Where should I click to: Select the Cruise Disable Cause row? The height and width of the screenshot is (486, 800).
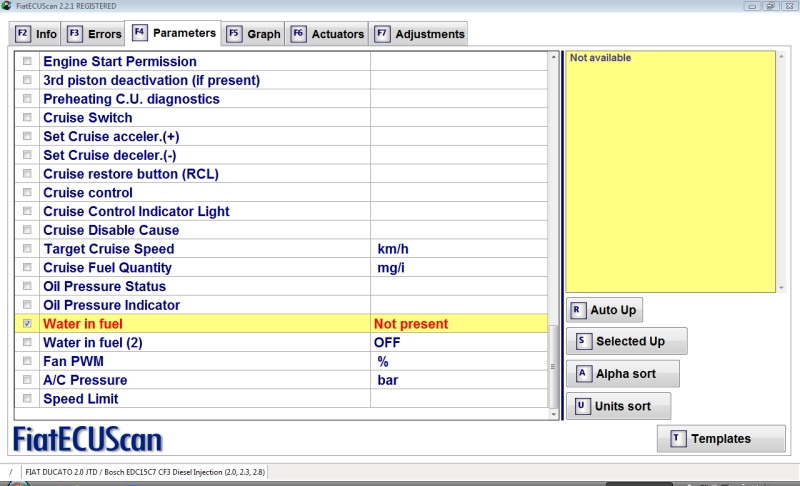point(281,230)
